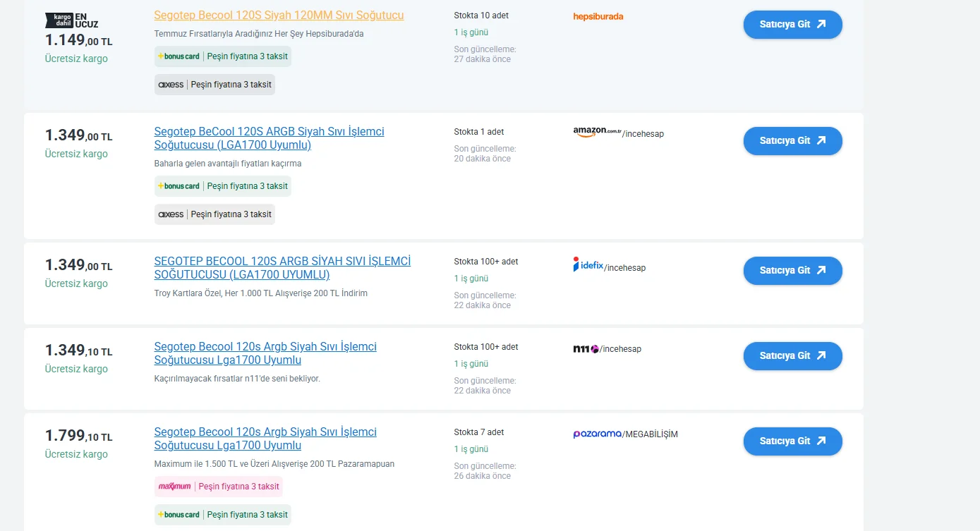Click 'Ücretsiz kargo' in the Amazon offer
This screenshot has height=531, width=980.
tap(76, 154)
